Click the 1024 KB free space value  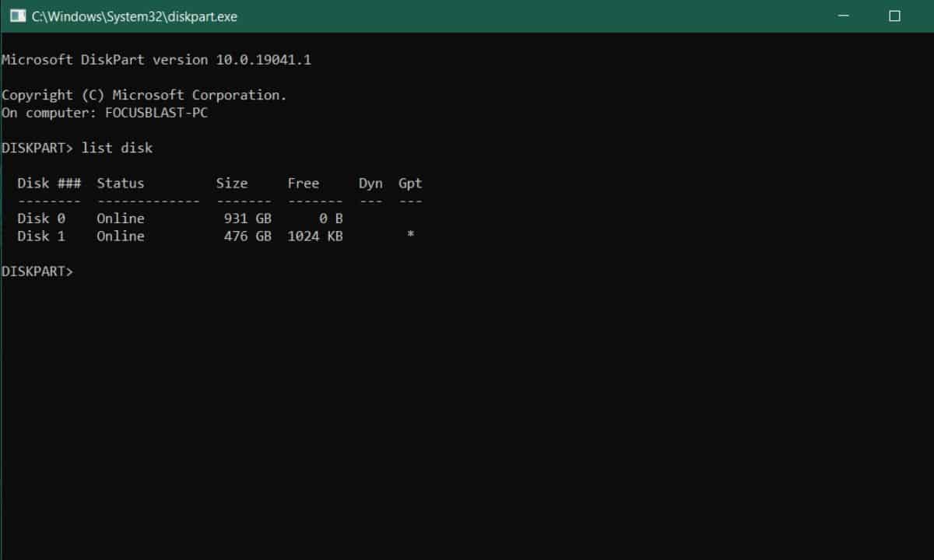[x=314, y=236]
